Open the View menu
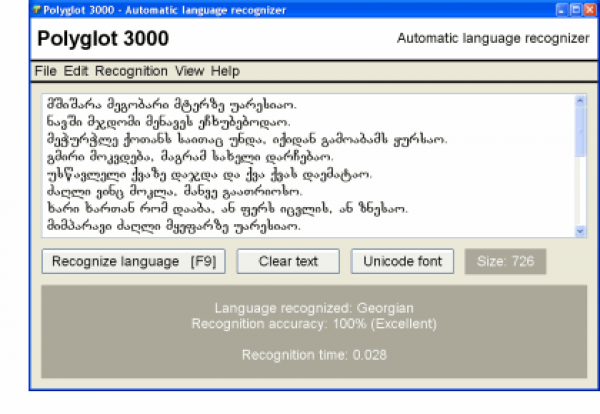 pyautogui.click(x=189, y=71)
